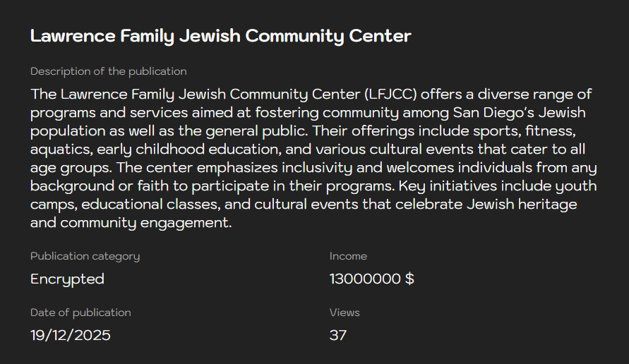Click the Lawrence Family Jewish Community Center title
The width and height of the screenshot is (629, 364).
[x=220, y=36]
